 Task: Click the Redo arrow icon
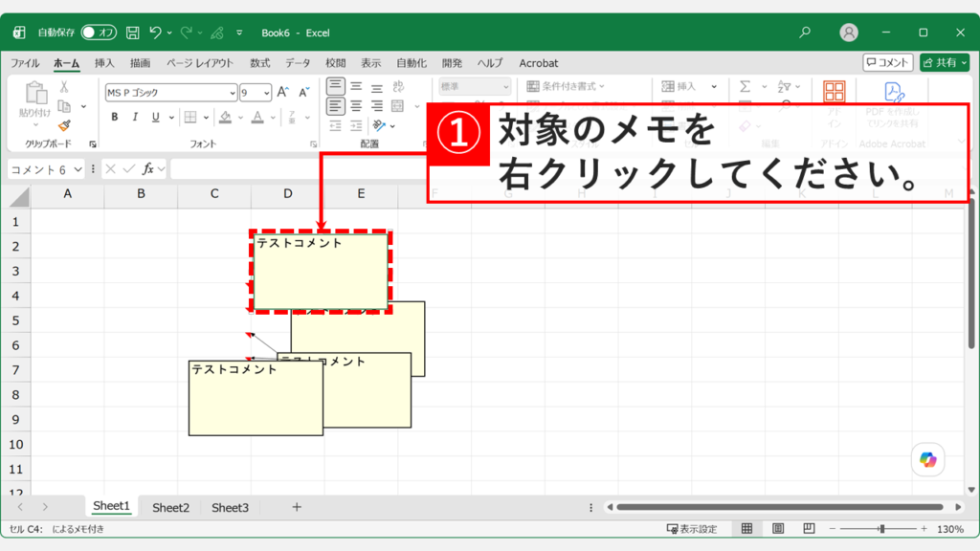tap(187, 33)
